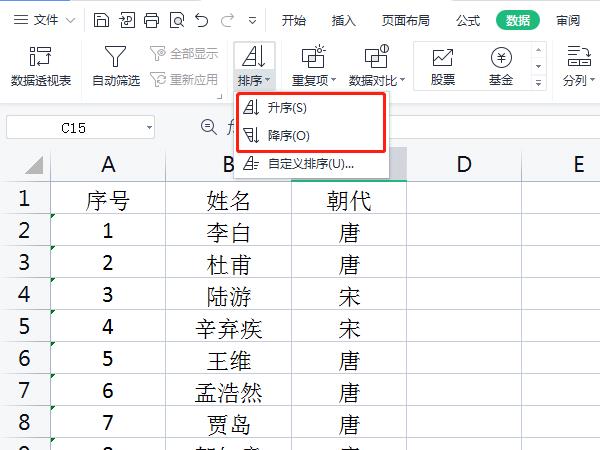Viewport: 600px width, 450px height.
Task: Open the Stocks (股票) data type
Action: coord(443,66)
